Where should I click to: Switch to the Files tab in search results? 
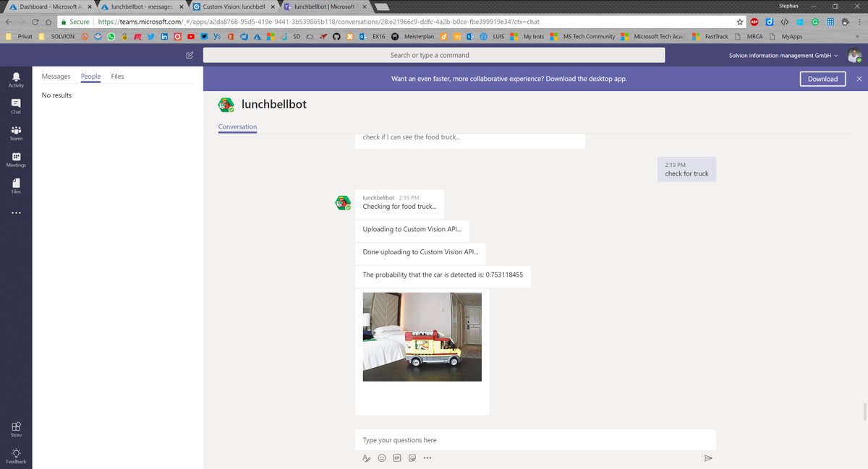(x=117, y=76)
